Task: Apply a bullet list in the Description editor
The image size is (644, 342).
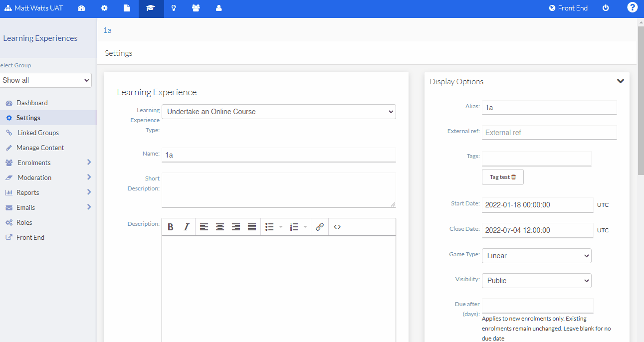Action: point(268,227)
